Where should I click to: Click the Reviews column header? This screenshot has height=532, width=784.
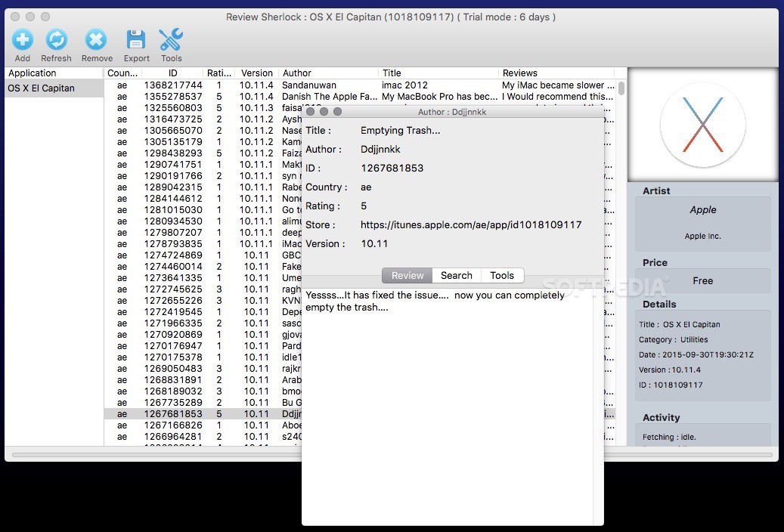pyautogui.click(x=556, y=73)
